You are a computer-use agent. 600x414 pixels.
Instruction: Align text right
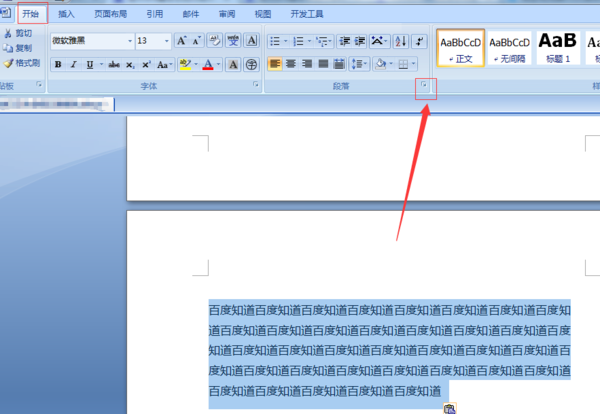coord(307,64)
